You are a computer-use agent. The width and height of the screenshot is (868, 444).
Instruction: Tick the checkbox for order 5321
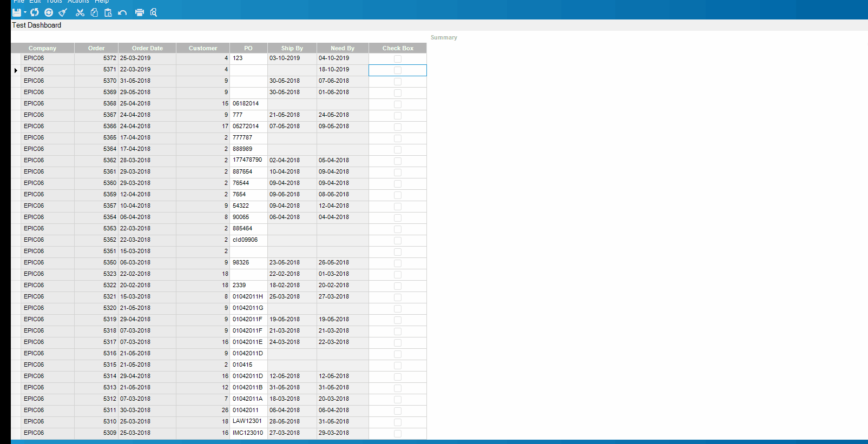pyautogui.click(x=398, y=297)
